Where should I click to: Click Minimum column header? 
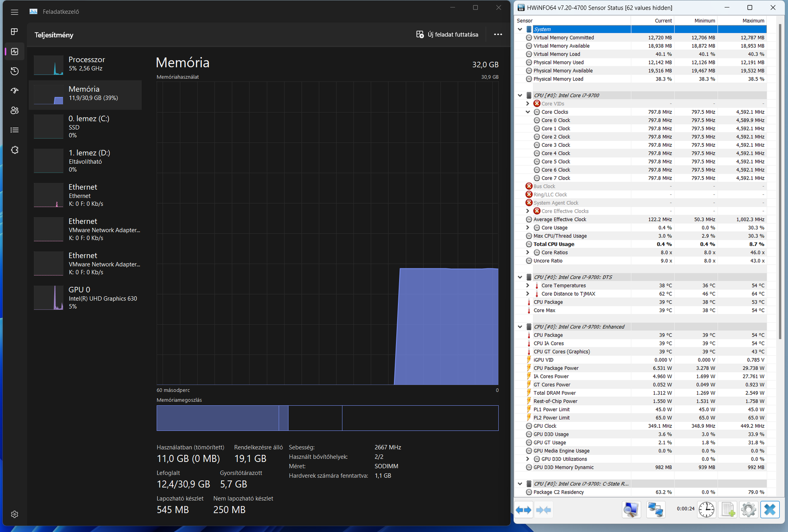pyautogui.click(x=696, y=20)
